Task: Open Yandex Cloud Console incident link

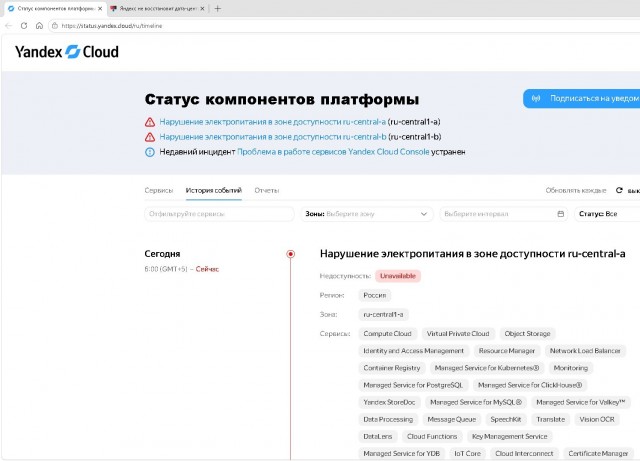Action: click(333, 152)
